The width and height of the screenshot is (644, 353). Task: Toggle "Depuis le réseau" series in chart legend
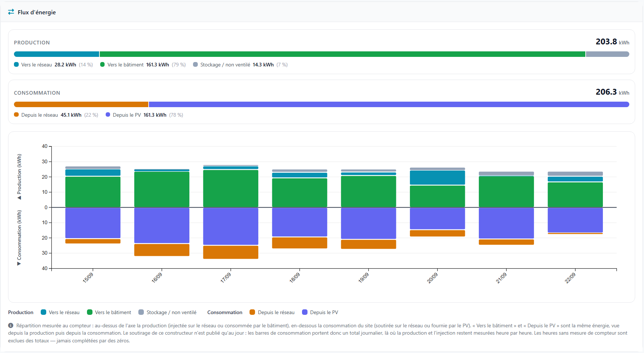pyautogui.click(x=272, y=312)
